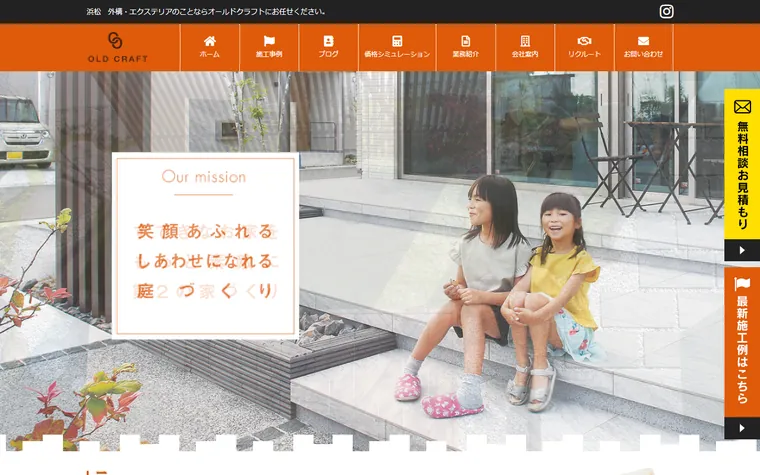The width and height of the screenshot is (760, 475).
Task: Click the building icon for 会社案内
Action: 525,41
